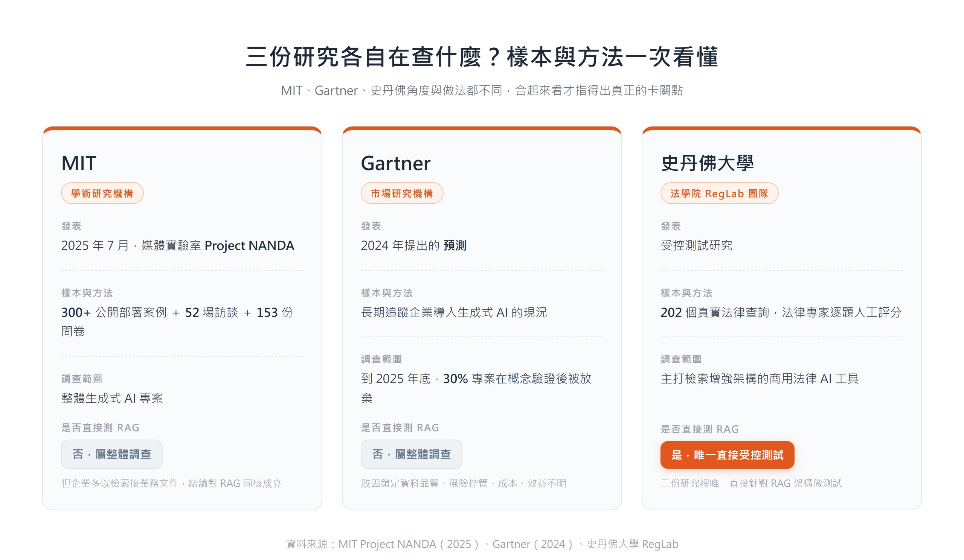
Task: Click the Gartner card's 否,屬整體調查 pill
Action: 411,454
